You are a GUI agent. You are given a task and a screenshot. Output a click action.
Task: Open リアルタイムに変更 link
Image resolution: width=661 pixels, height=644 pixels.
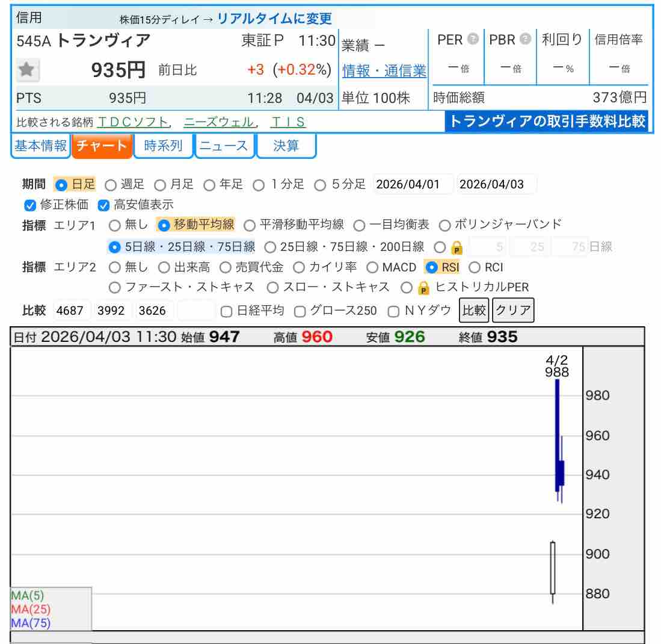click(274, 19)
